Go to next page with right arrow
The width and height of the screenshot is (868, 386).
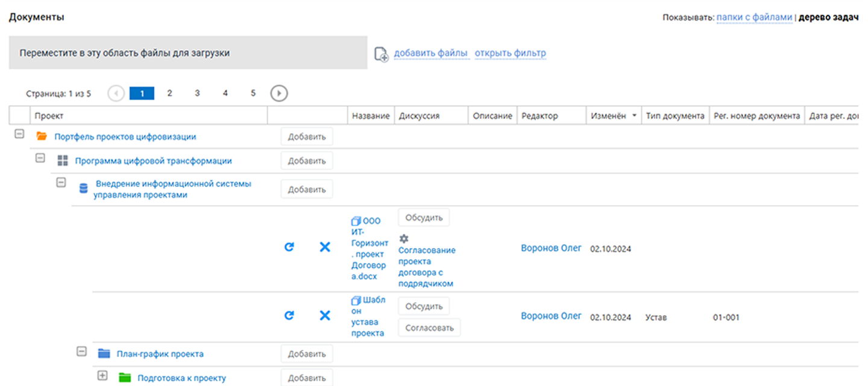pos(279,93)
